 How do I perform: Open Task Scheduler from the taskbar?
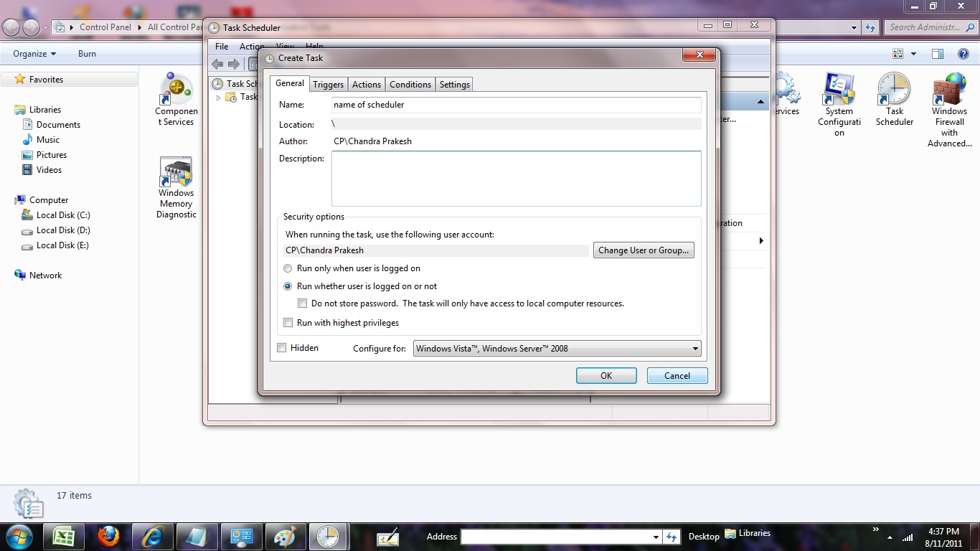(328, 536)
